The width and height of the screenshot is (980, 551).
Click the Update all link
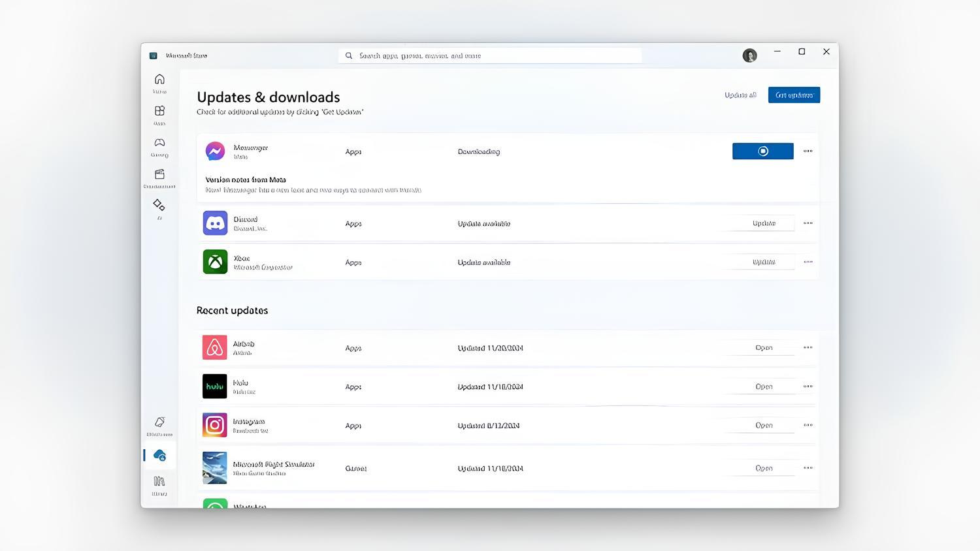(740, 95)
